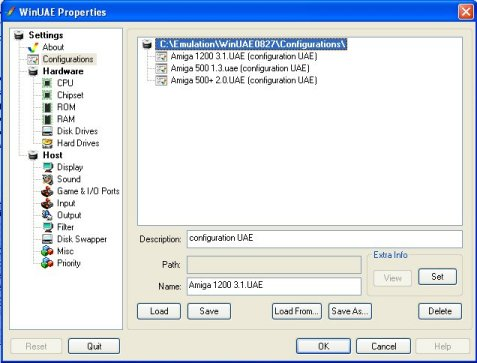
Task: Click the Filter monitor icon
Action: [x=47, y=227]
